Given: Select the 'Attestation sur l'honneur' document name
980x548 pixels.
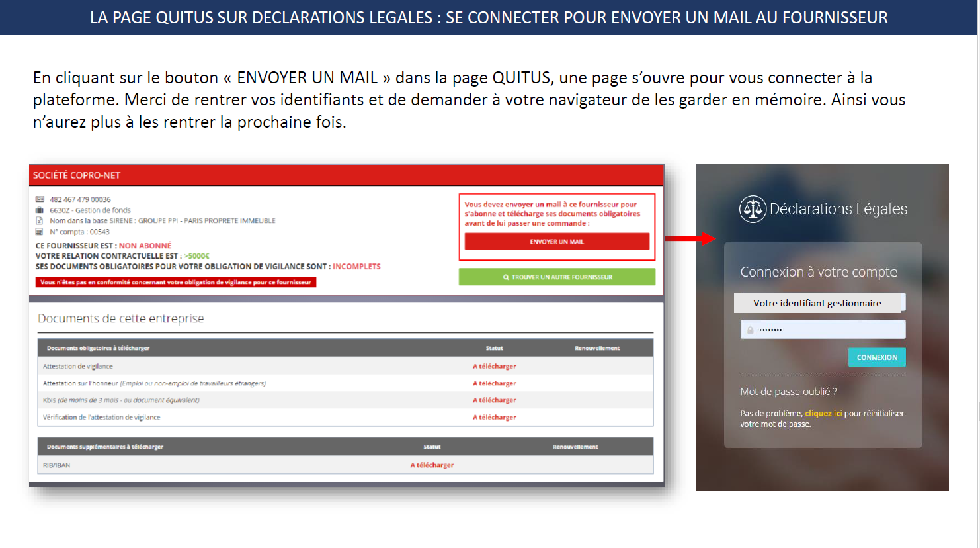Looking at the screenshot, I should click(155, 384).
